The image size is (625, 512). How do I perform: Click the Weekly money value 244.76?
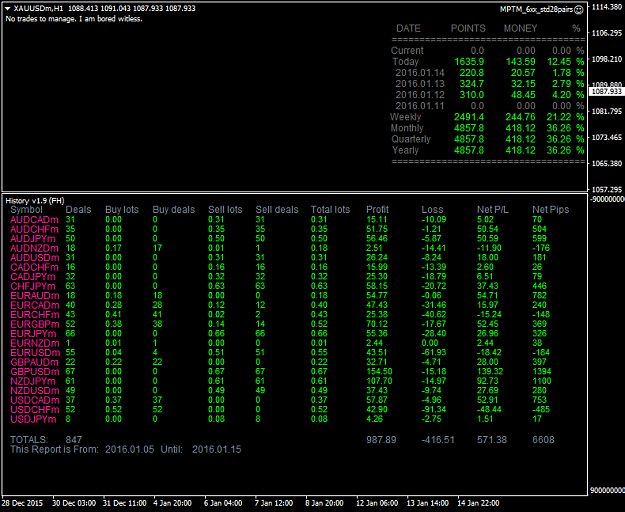pos(520,117)
